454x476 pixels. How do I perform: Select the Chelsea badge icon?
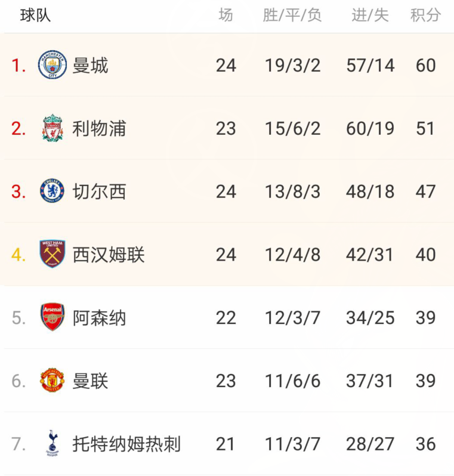click(x=52, y=191)
